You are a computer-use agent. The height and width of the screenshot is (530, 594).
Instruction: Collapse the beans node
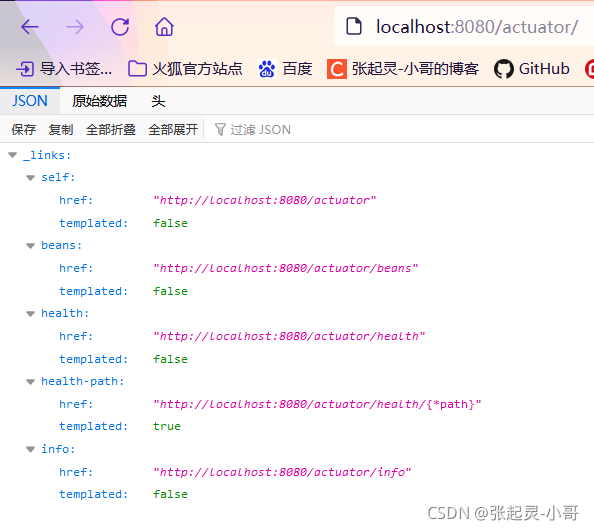tap(30, 245)
